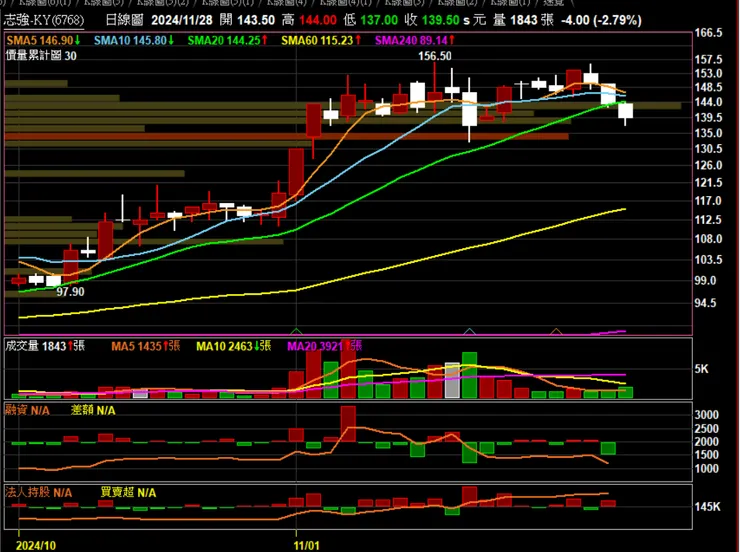This screenshot has width=740, height=552.
Task: Click the low price 137.00
Action: click(379, 20)
